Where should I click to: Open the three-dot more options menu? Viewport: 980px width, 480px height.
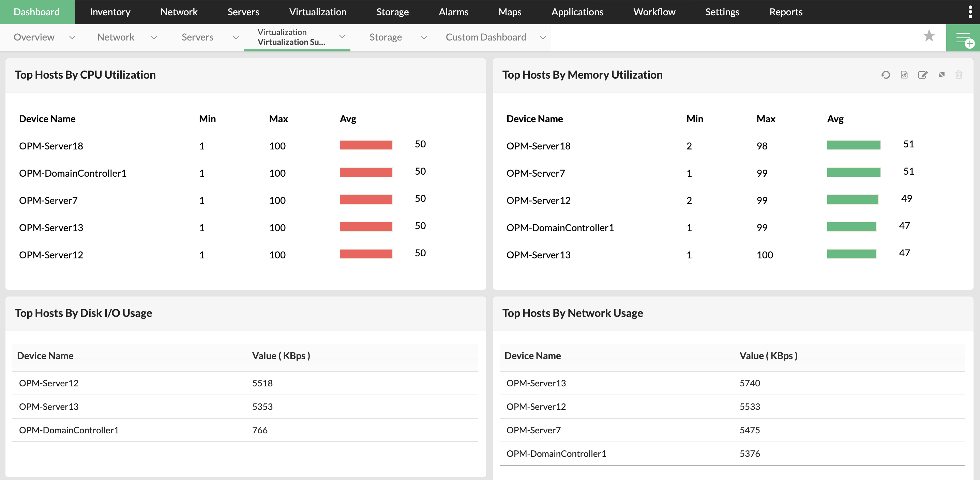pyautogui.click(x=970, y=12)
